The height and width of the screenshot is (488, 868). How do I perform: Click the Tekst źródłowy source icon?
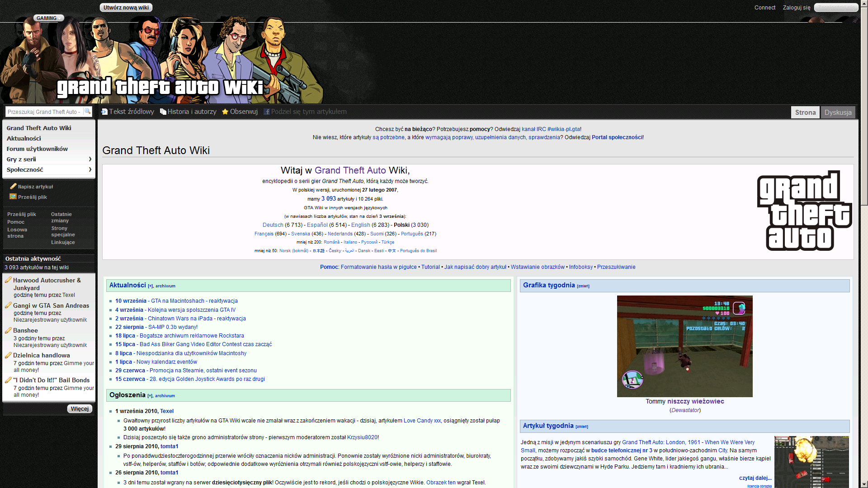104,112
